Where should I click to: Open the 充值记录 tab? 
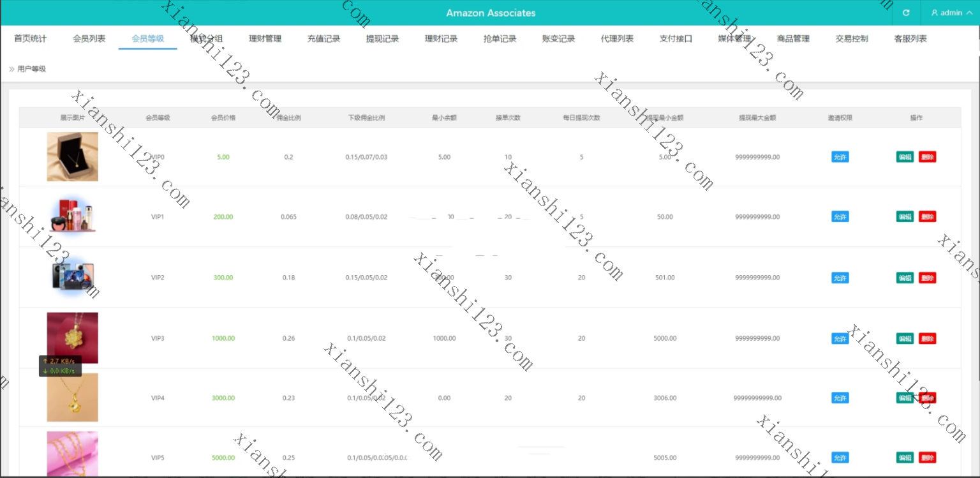point(324,38)
